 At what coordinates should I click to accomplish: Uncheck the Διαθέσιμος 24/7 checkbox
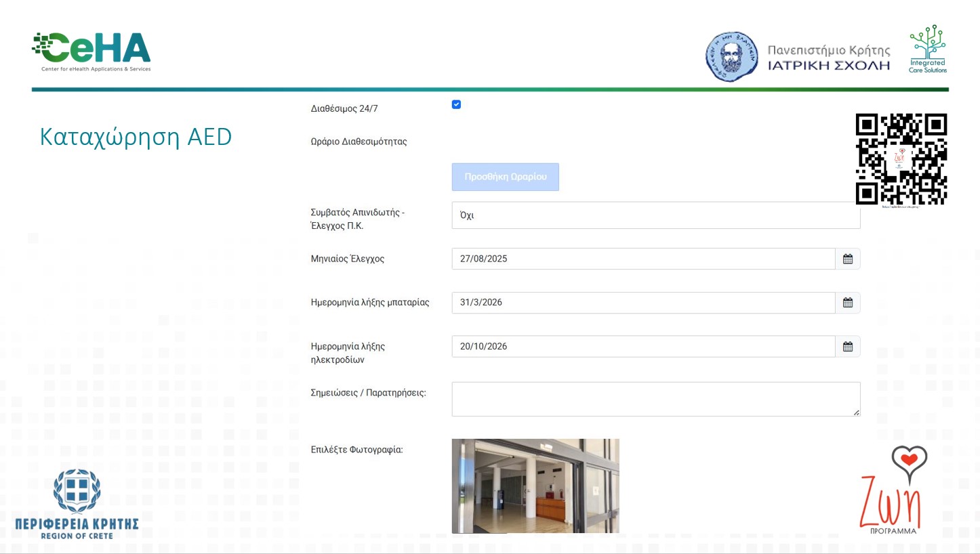456,104
